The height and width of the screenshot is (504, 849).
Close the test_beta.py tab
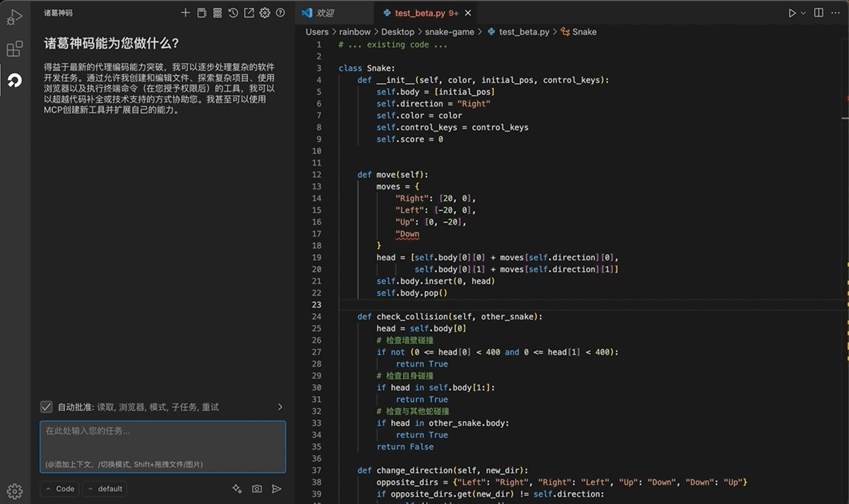pos(468,13)
